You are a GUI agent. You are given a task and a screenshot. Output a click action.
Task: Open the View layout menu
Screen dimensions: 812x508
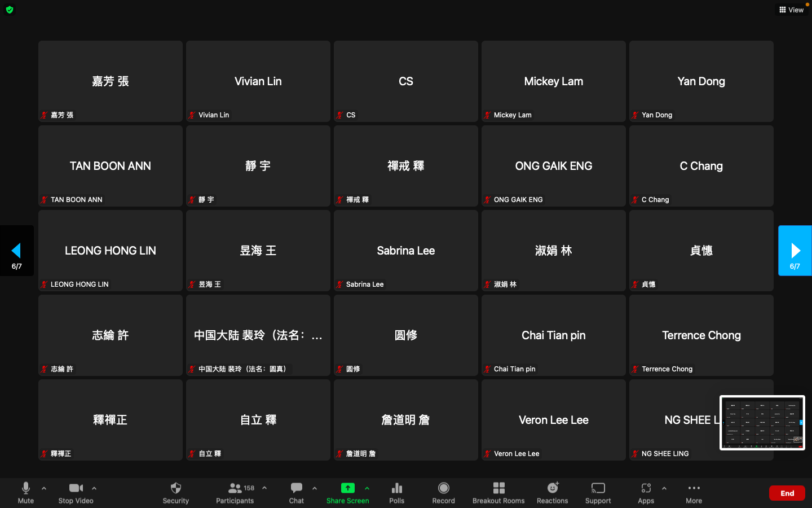click(x=791, y=10)
